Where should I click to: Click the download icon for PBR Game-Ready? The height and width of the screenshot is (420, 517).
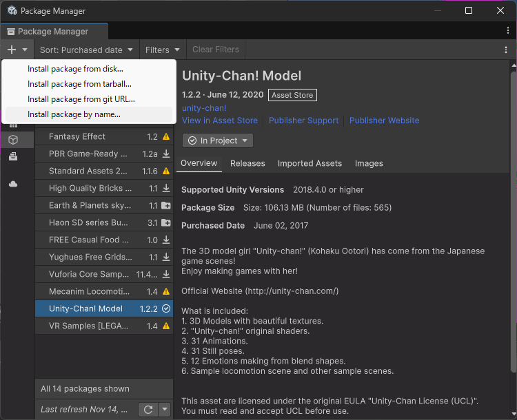(x=166, y=154)
